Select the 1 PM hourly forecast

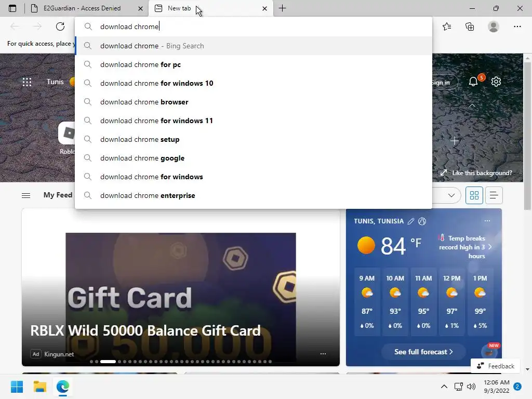480,302
